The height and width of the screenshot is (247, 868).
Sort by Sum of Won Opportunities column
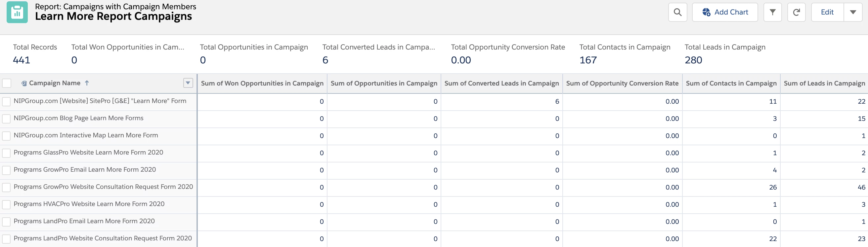pos(262,84)
